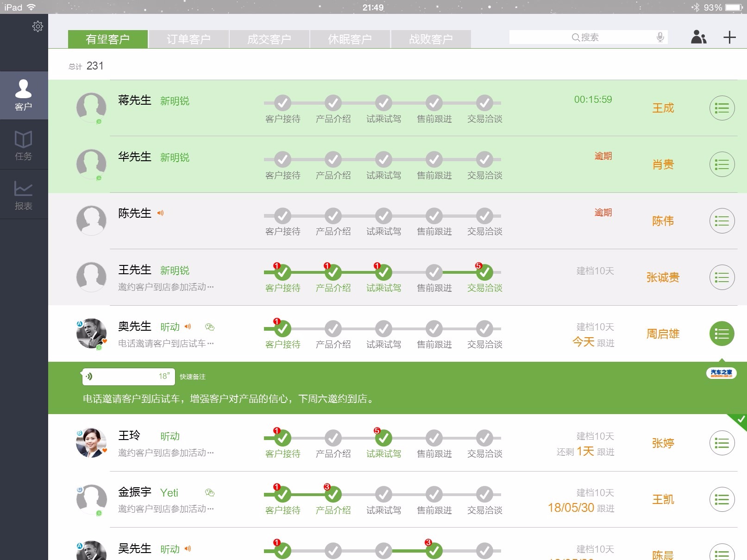The image size is (747, 560).
Task: Click the 18-second voice playback bar
Action: [x=128, y=377]
